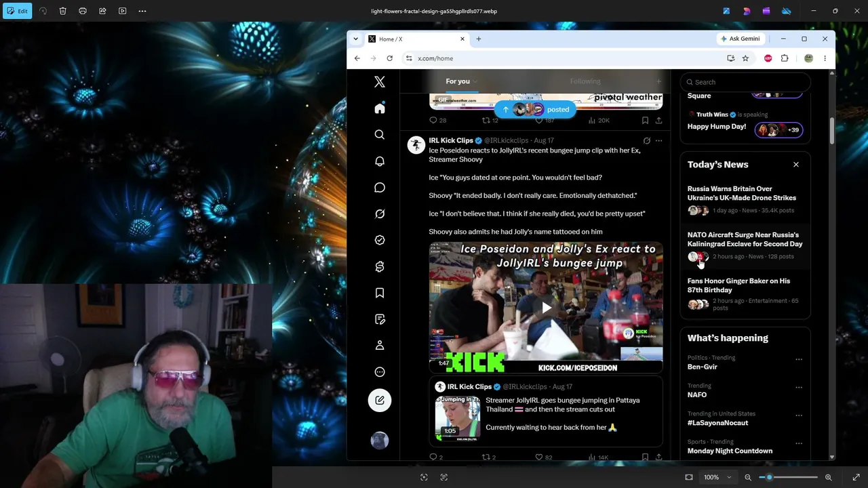The width and height of the screenshot is (868, 488).
Task: Click the scan text icon in Photos
Action: [x=444, y=477]
